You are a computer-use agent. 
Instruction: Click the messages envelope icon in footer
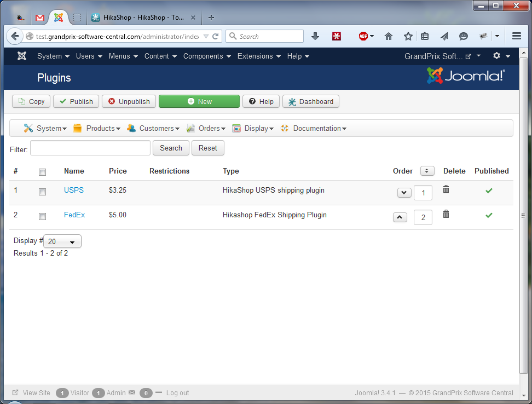tap(132, 393)
